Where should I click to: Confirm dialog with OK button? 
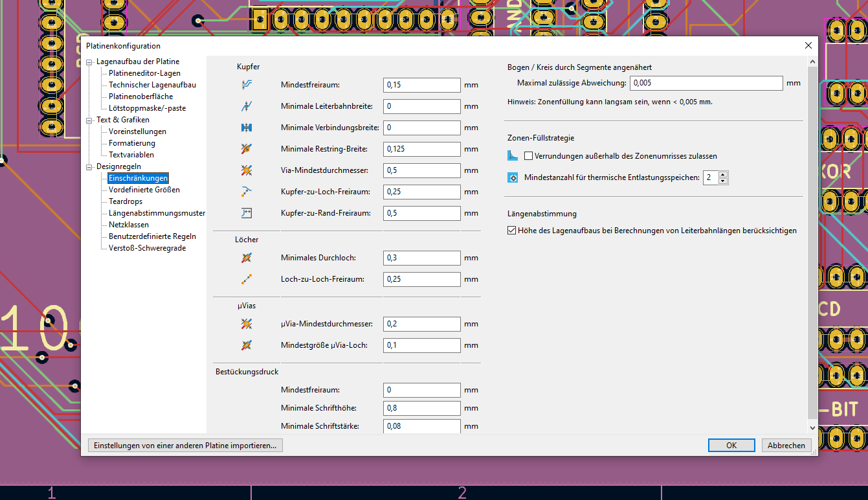coord(731,446)
